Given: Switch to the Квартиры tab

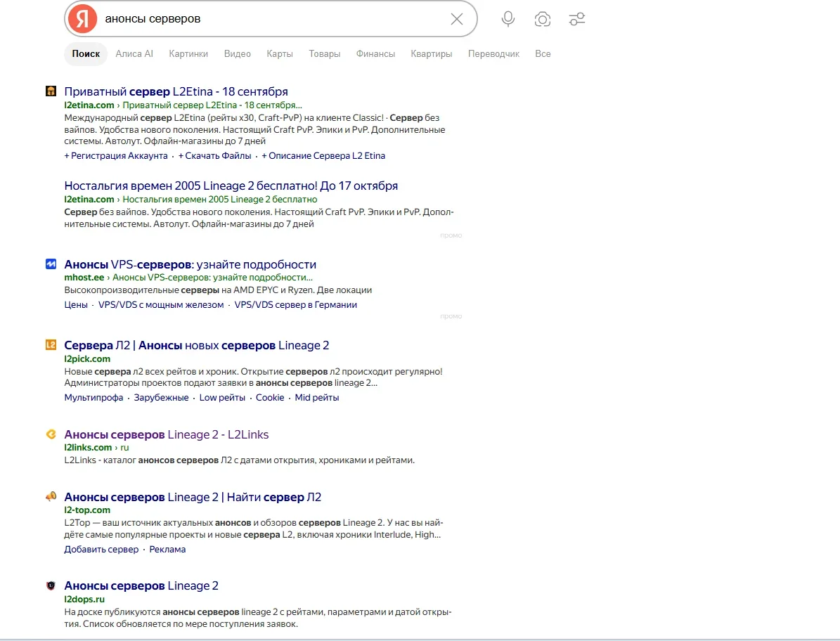Looking at the screenshot, I should point(432,53).
